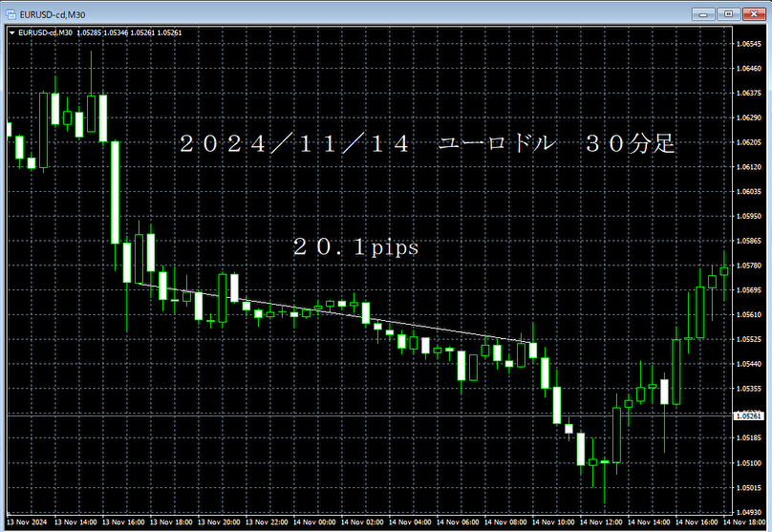Viewport: 772px width, 532px height.
Task: Click the current price tag 1.05261
Action: pos(749,415)
